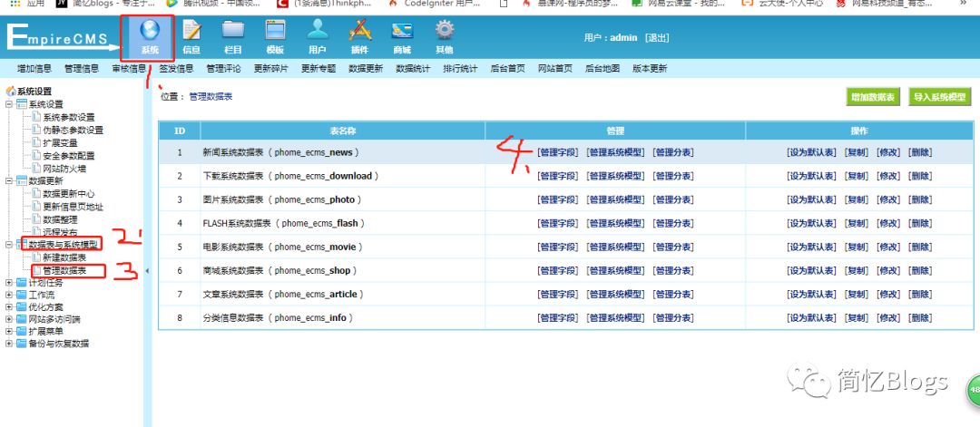Click the 信息 notepad icon
Screen dimensions: 980x427
192,34
